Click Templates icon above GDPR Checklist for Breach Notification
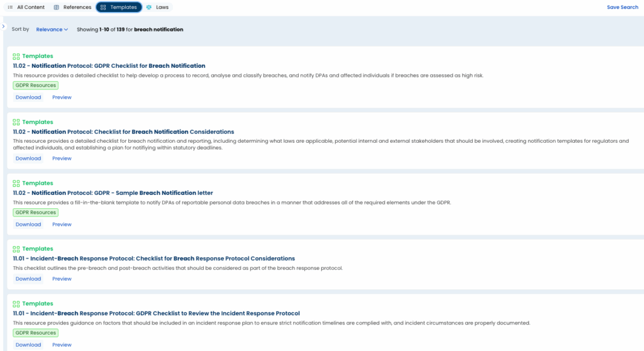644x351 pixels. (16, 57)
